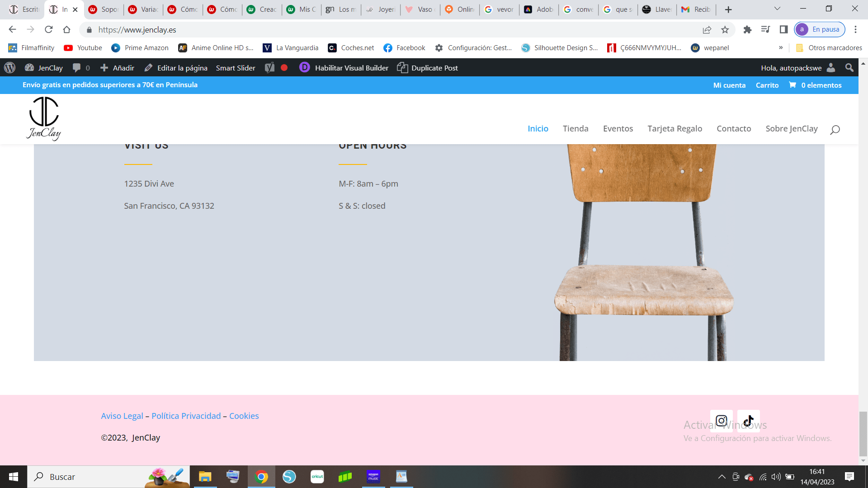The image size is (868, 488).
Task: Open Amazon Music in taskbar
Action: tap(373, 477)
